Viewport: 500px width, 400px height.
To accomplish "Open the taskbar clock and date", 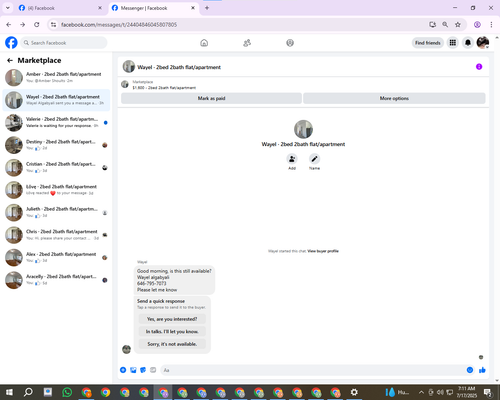I will coord(466,392).
